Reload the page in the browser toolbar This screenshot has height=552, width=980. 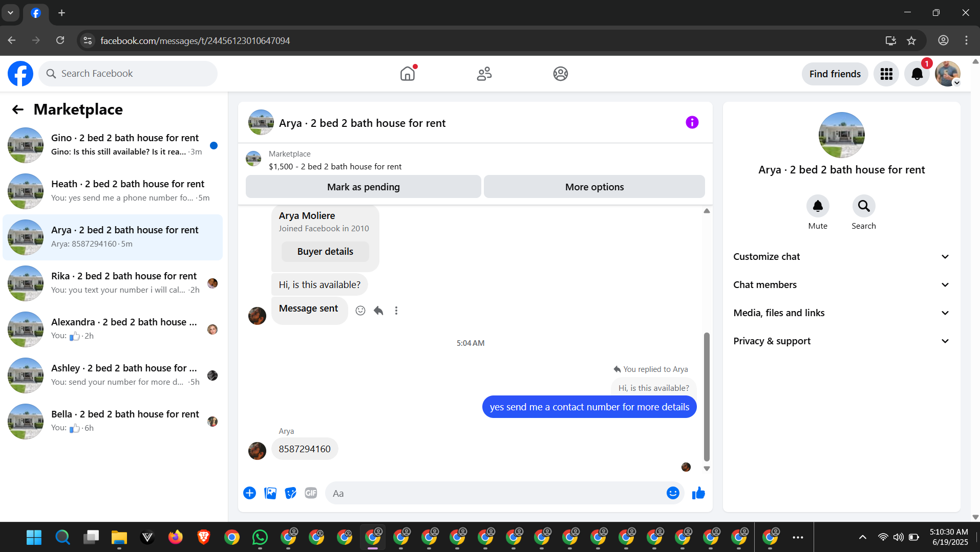pyautogui.click(x=60, y=40)
